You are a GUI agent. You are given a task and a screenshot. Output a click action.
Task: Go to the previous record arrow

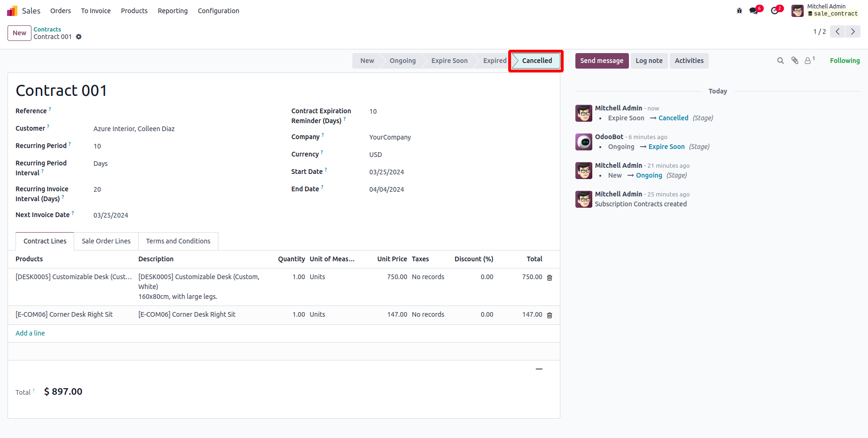coord(837,31)
